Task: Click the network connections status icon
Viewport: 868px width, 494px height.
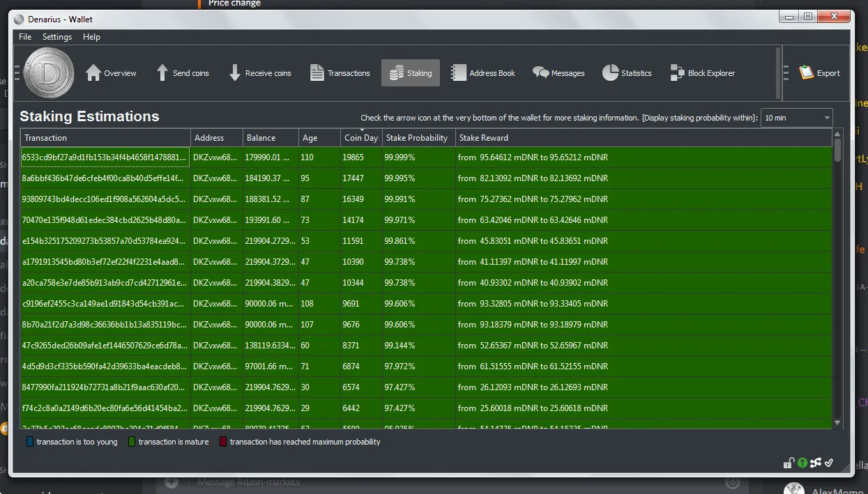Action: (x=816, y=463)
